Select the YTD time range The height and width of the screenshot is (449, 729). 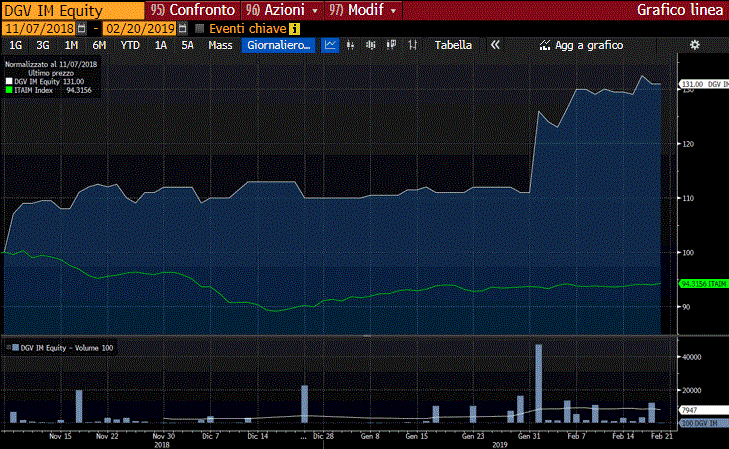[130, 45]
